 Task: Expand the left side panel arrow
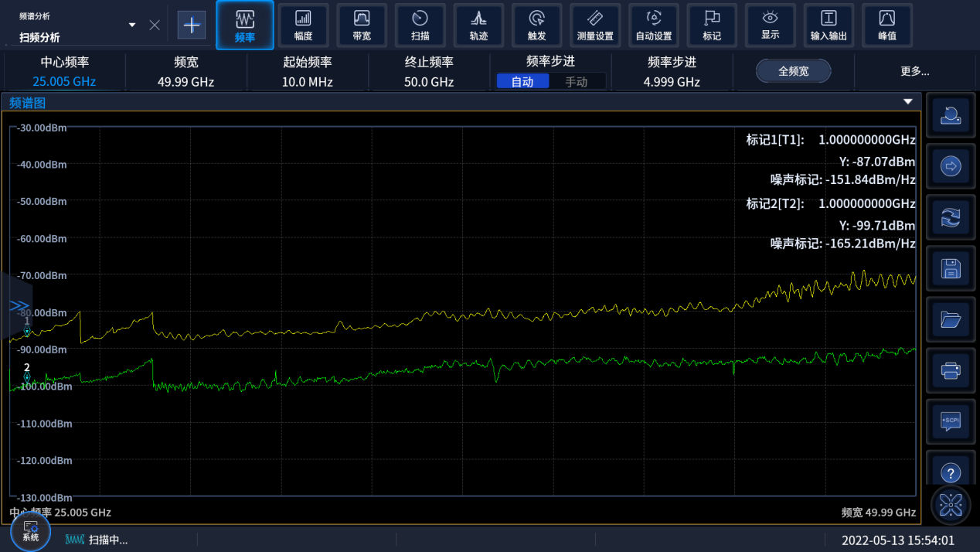pyautogui.click(x=19, y=305)
